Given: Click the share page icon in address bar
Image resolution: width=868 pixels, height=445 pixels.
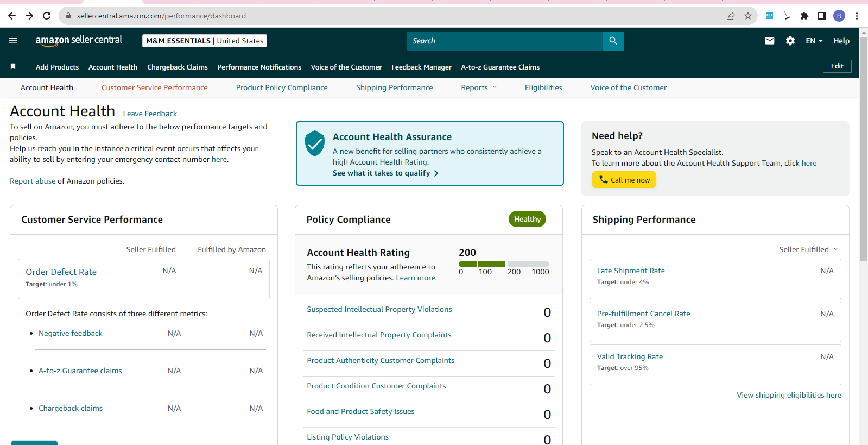Looking at the screenshot, I should [731, 16].
